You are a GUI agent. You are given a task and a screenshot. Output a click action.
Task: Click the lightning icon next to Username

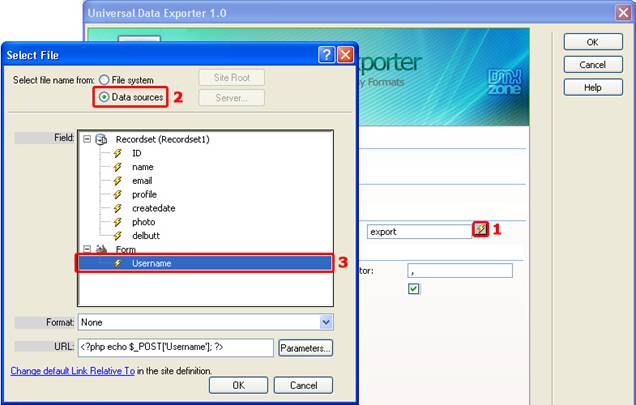(x=118, y=263)
